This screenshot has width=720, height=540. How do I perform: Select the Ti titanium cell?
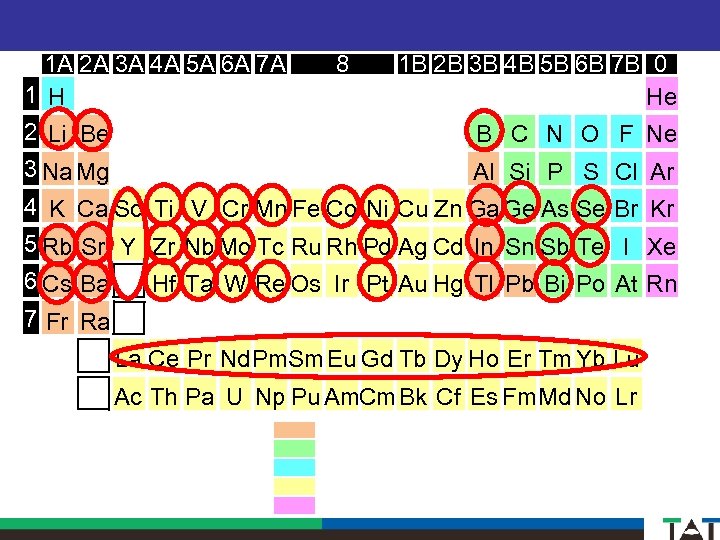164,206
